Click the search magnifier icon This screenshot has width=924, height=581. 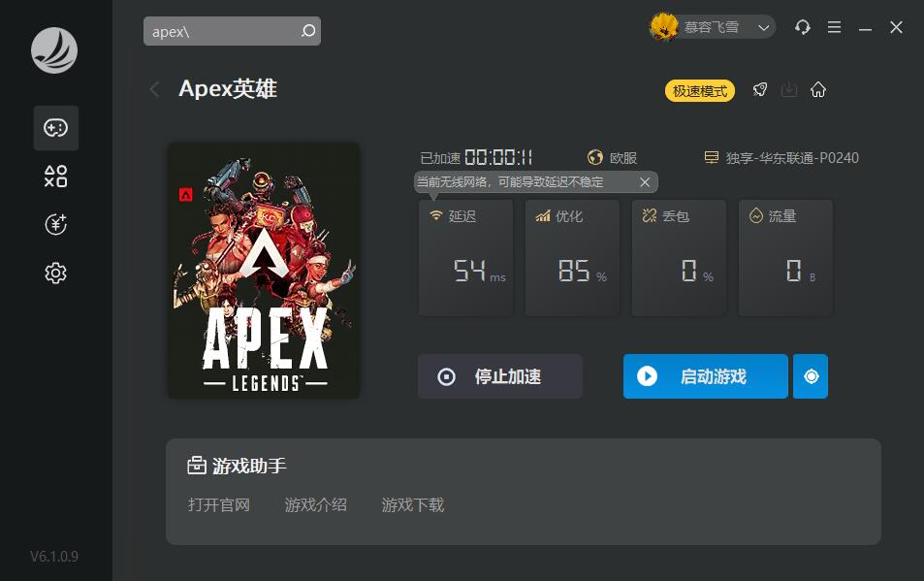coord(308,31)
